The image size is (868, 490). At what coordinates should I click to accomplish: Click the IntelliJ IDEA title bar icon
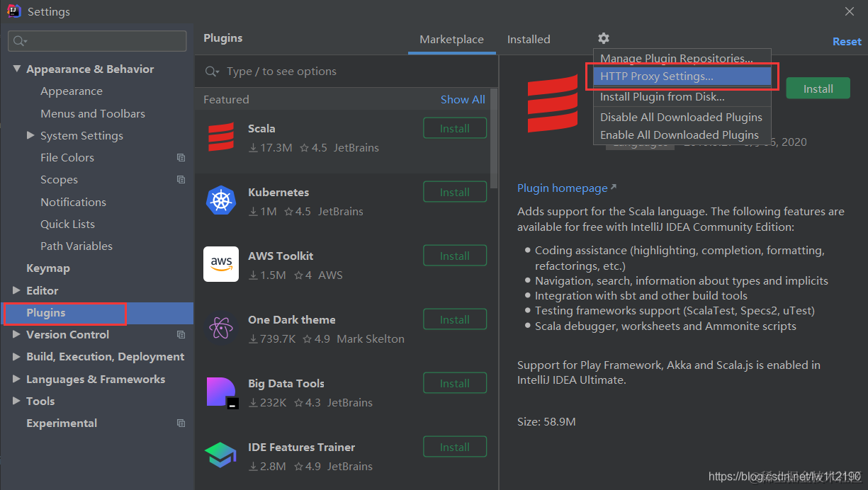point(13,11)
